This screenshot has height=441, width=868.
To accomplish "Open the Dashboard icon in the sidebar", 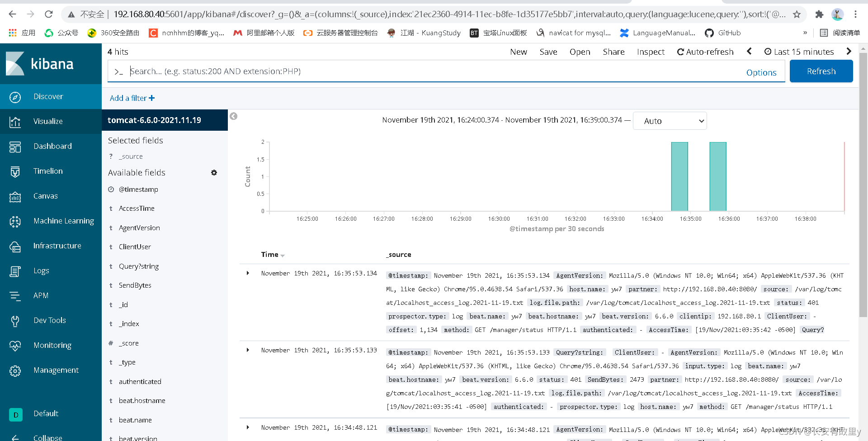I will [x=15, y=147].
